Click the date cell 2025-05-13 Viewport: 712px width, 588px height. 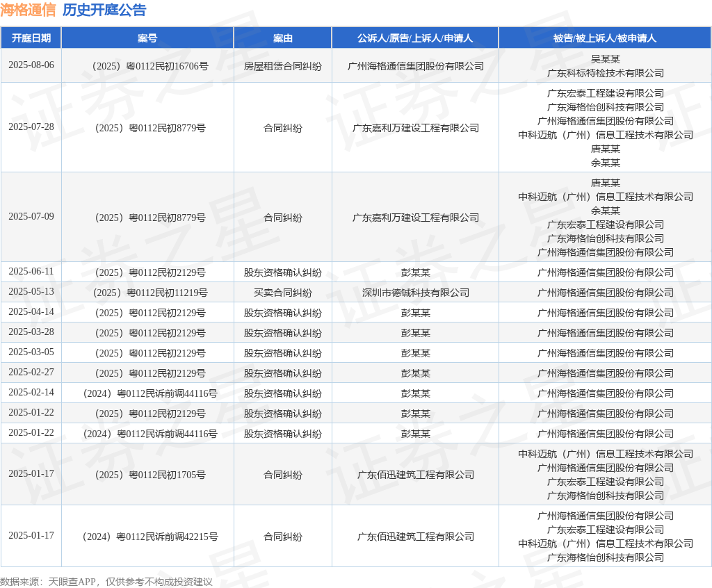pyautogui.click(x=31, y=291)
